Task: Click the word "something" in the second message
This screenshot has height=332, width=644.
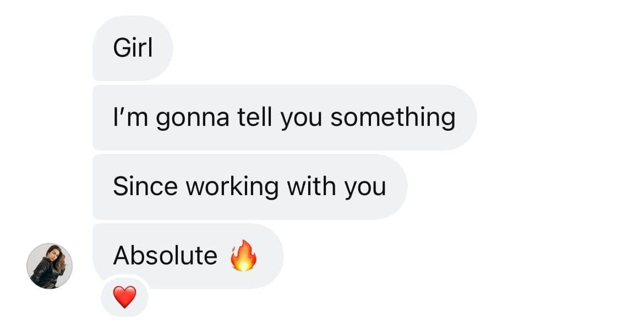Action: click(x=393, y=118)
